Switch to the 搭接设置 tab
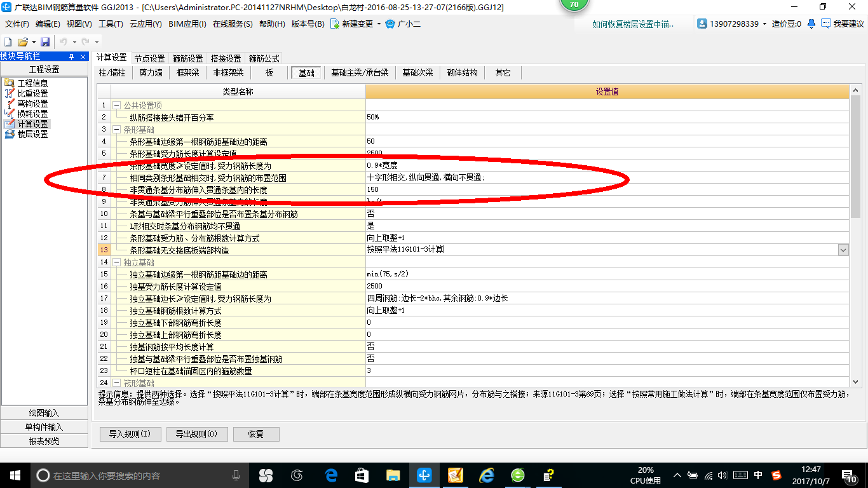Screen dimensions: 868x488 226,58
